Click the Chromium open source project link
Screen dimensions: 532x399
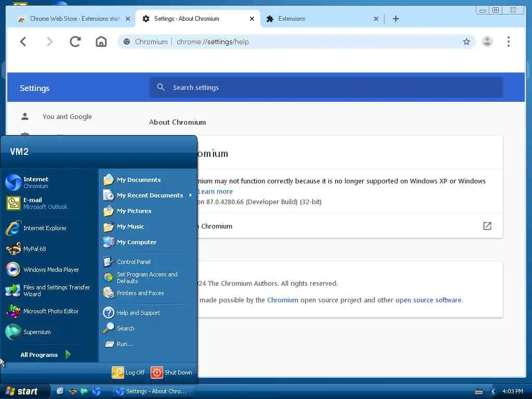[x=283, y=300]
